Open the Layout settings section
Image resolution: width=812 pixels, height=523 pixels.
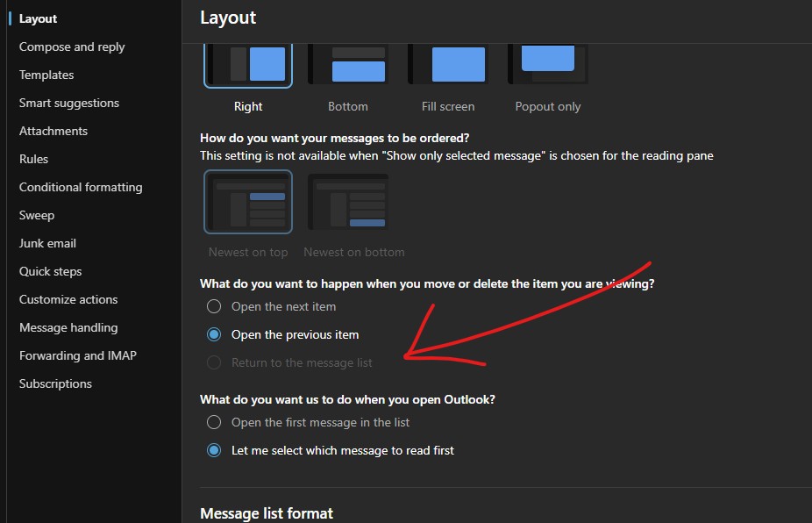click(38, 18)
